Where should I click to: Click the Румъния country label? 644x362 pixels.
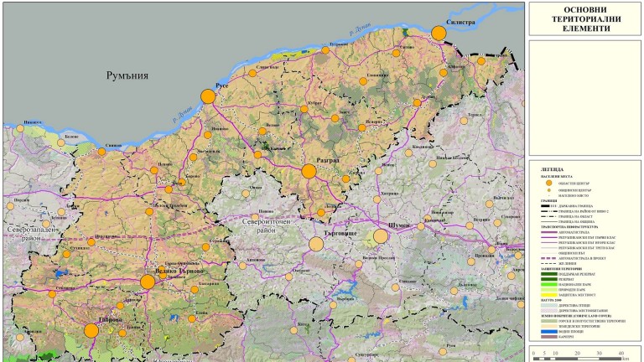coord(127,75)
